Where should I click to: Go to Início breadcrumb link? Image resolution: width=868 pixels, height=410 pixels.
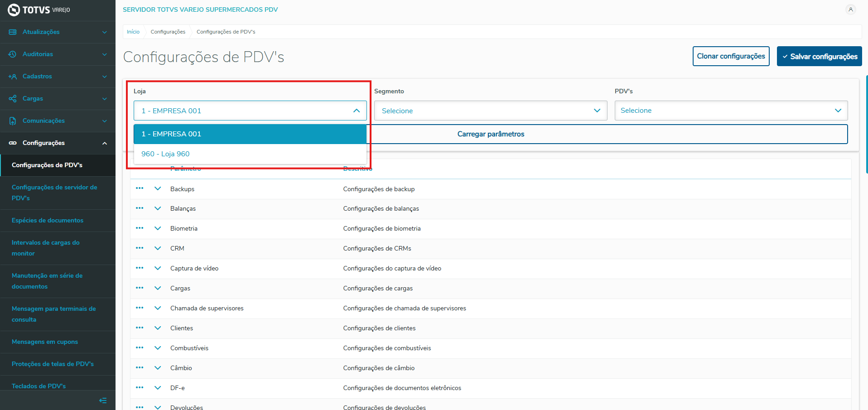133,32
